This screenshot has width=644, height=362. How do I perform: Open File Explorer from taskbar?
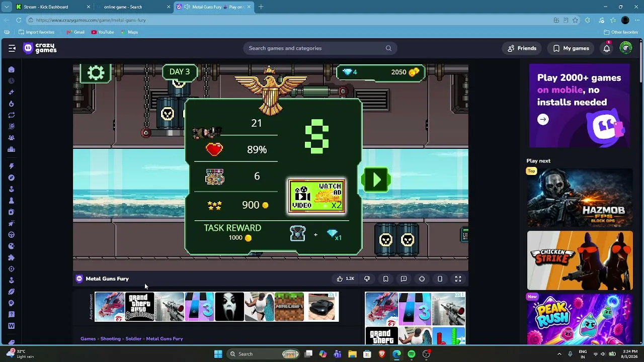coord(352,354)
